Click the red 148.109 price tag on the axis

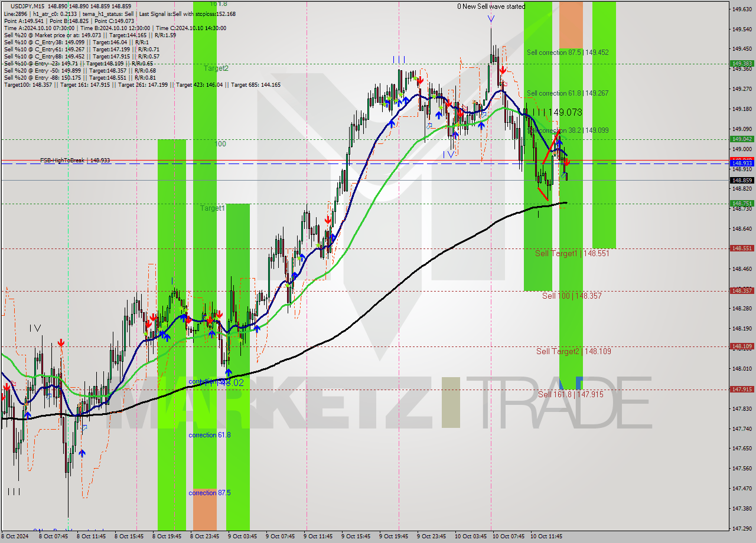coord(742,346)
